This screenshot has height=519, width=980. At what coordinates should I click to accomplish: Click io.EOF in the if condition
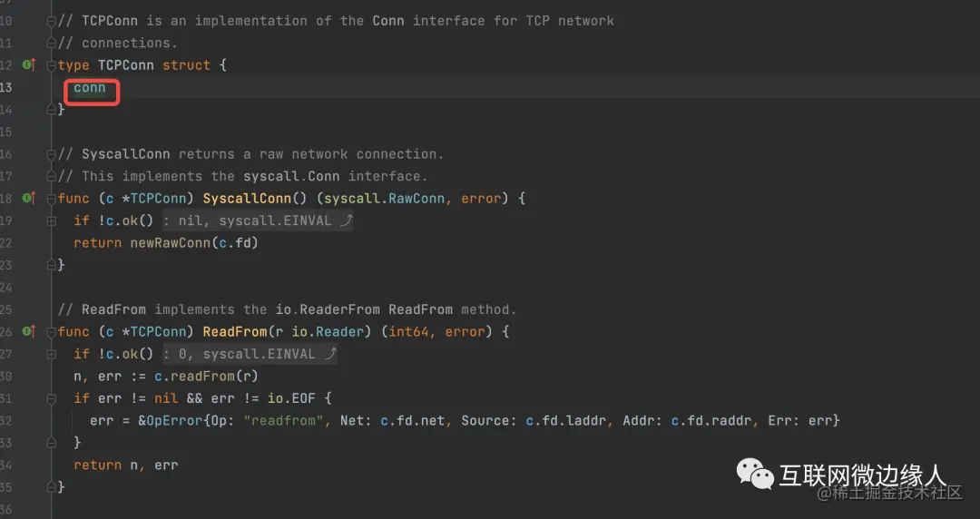(x=291, y=398)
